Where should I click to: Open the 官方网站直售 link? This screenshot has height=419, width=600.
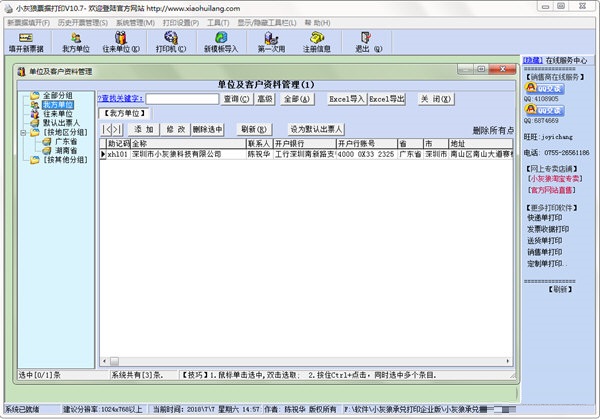551,190
